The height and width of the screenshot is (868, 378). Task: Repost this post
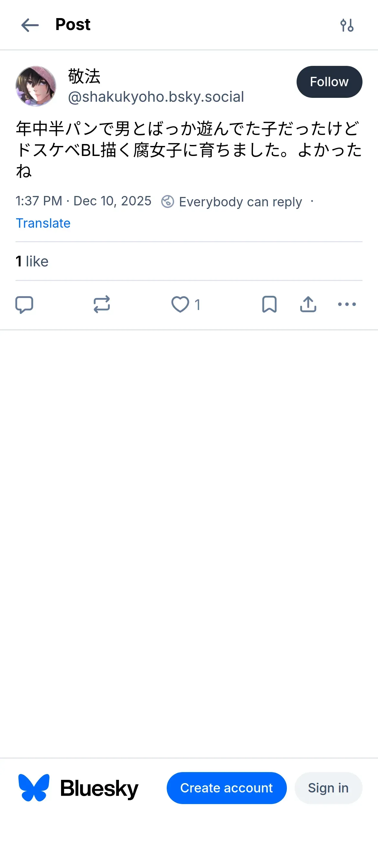pyautogui.click(x=101, y=305)
